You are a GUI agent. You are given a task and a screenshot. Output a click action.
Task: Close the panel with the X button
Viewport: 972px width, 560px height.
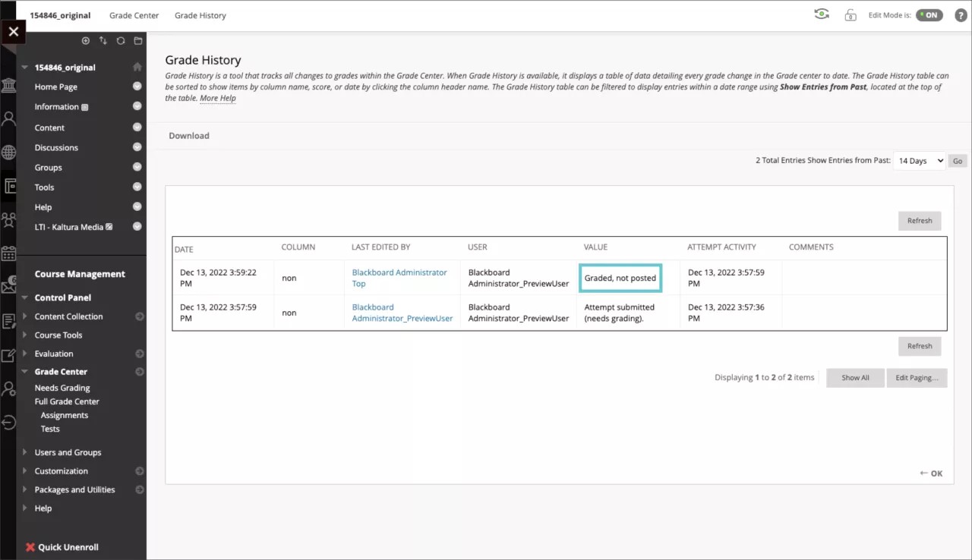(13, 32)
